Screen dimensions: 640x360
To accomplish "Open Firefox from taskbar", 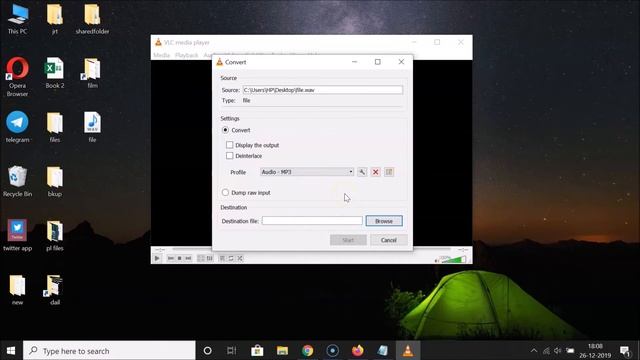I will coord(358,351).
